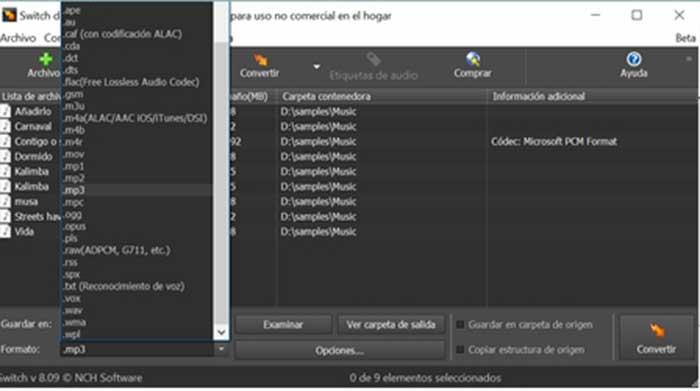The height and width of the screenshot is (391, 700).
Task: Click the file icon next to Carnaval
Action: tap(5, 126)
